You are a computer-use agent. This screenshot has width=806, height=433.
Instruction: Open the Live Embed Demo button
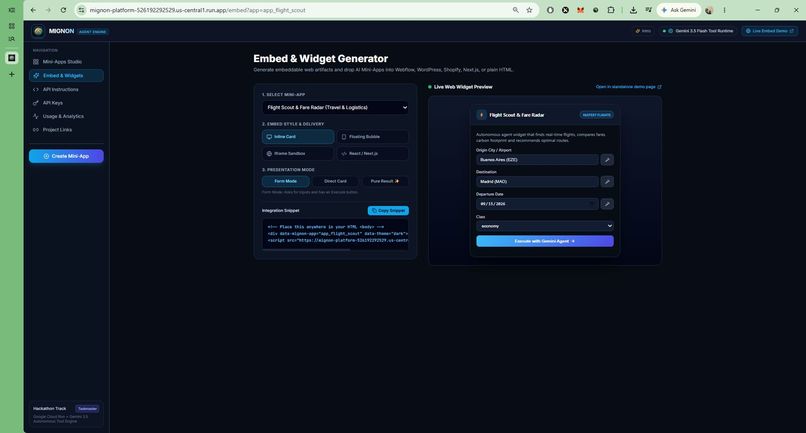(x=770, y=31)
